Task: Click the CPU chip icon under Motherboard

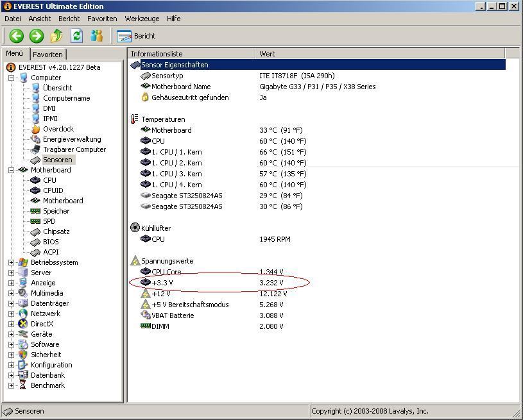Action: pos(35,180)
